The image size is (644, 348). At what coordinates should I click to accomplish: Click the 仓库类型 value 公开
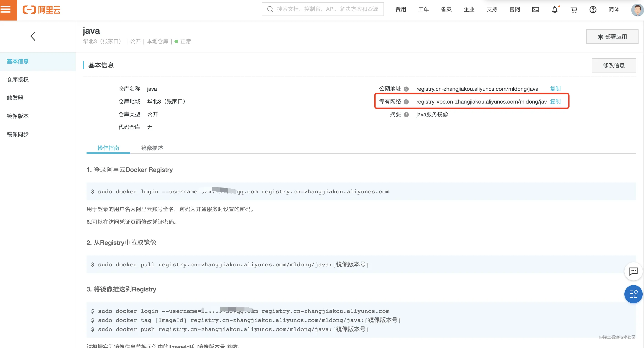153,114
